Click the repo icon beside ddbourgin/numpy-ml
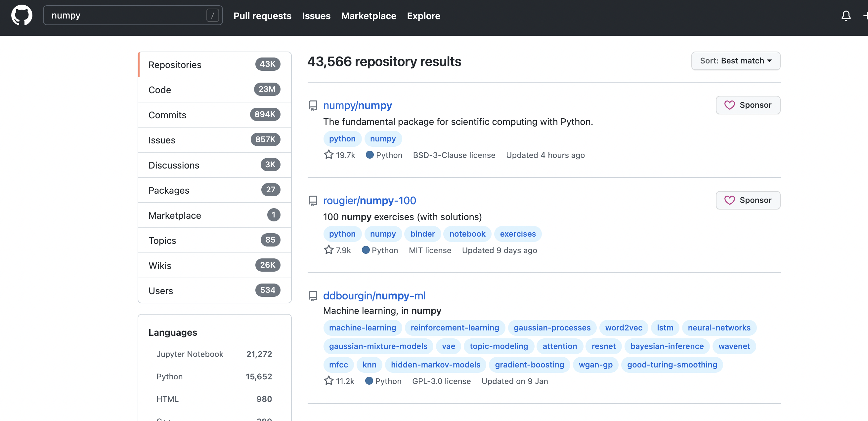This screenshot has height=421, width=868. 313,296
